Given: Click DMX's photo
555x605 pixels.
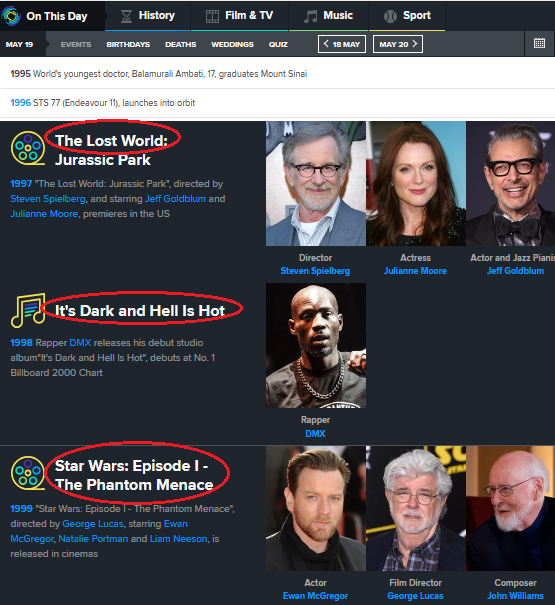Looking at the screenshot, I should [x=316, y=345].
